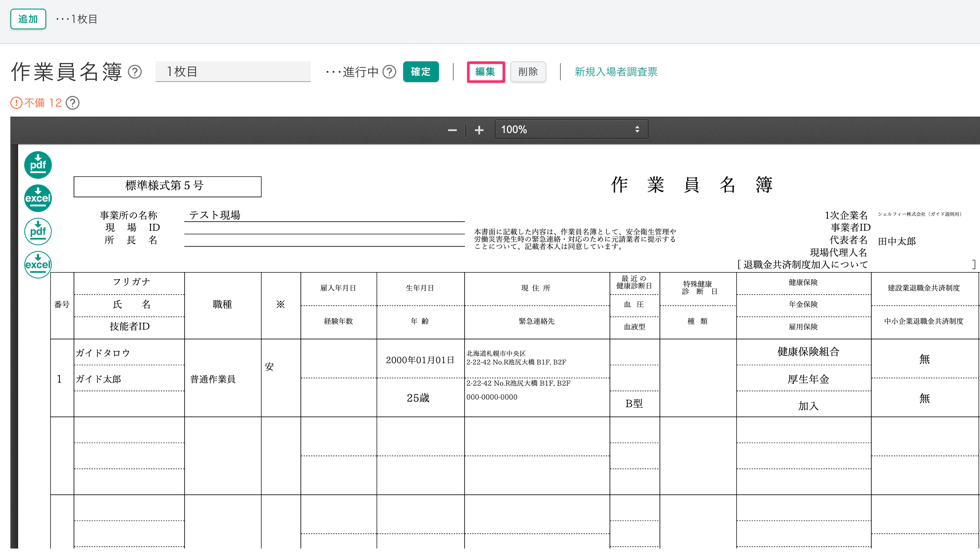Click the orange 不備 warning icon
Image resolution: width=980 pixels, height=558 pixels.
[x=16, y=103]
